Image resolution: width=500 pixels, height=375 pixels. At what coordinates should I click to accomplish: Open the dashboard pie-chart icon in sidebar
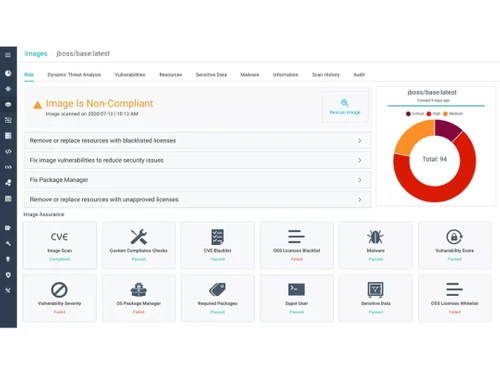pos(8,73)
